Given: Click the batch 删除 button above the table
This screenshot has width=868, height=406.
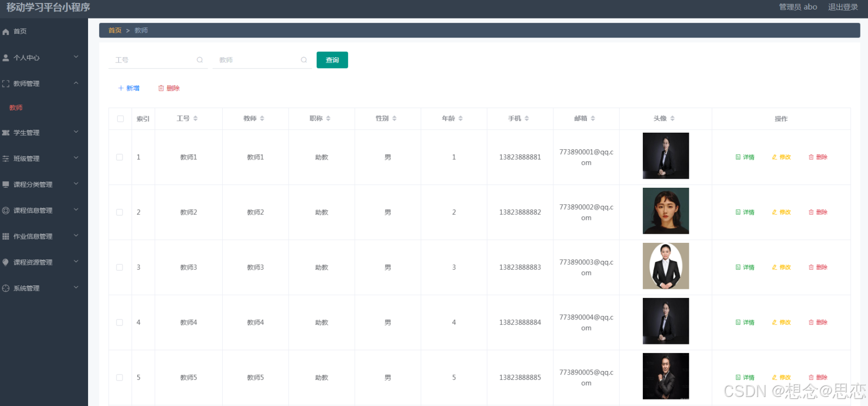Looking at the screenshot, I should click(169, 88).
